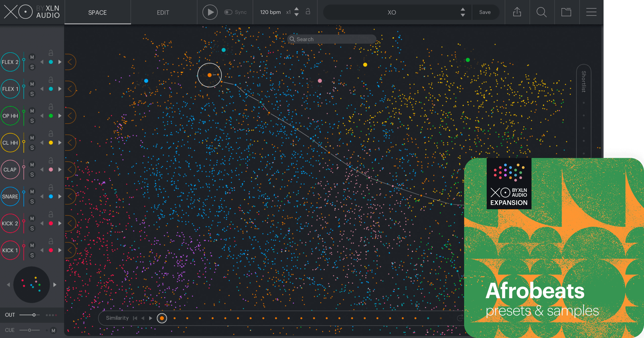Click the kit overview circle
This screenshot has height=338, width=644.
(x=32, y=285)
